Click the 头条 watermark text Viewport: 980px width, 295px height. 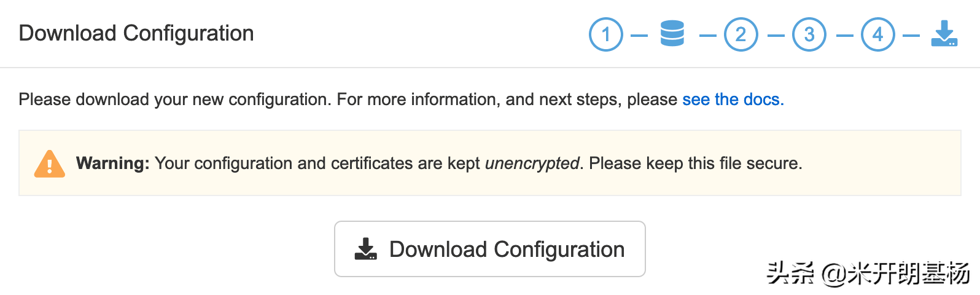pyautogui.click(x=790, y=273)
